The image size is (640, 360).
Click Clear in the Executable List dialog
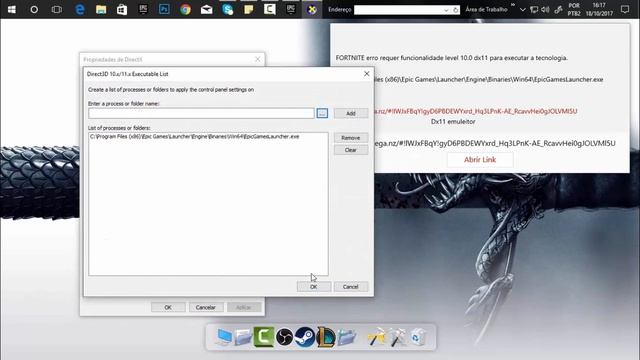[x=351, y=150]
